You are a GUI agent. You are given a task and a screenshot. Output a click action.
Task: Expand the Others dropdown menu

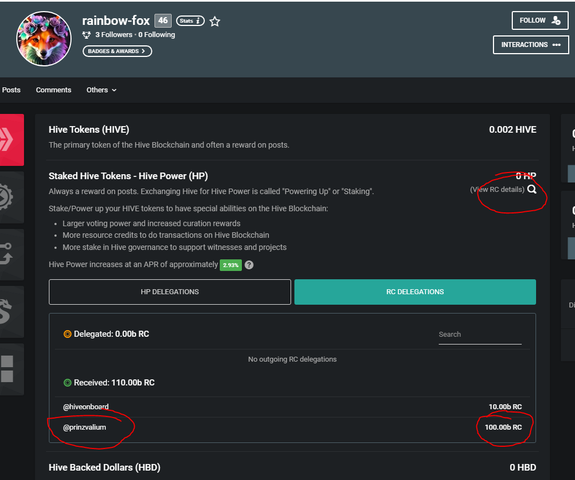tap(101, 90)
